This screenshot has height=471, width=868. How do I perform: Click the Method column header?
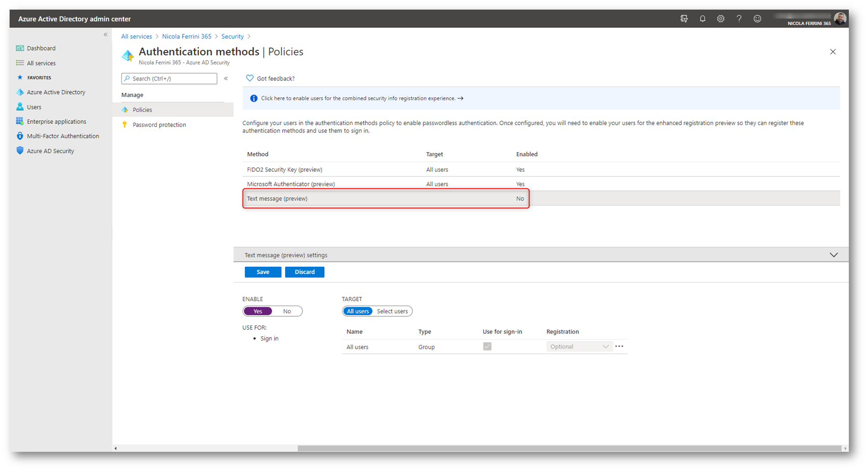[258, 154]
